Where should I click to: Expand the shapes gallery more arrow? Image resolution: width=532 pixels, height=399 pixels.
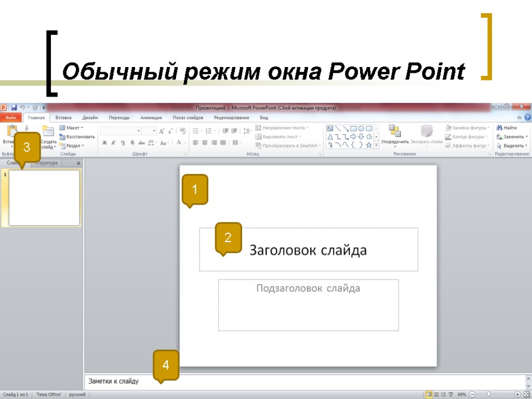point(376,145)
